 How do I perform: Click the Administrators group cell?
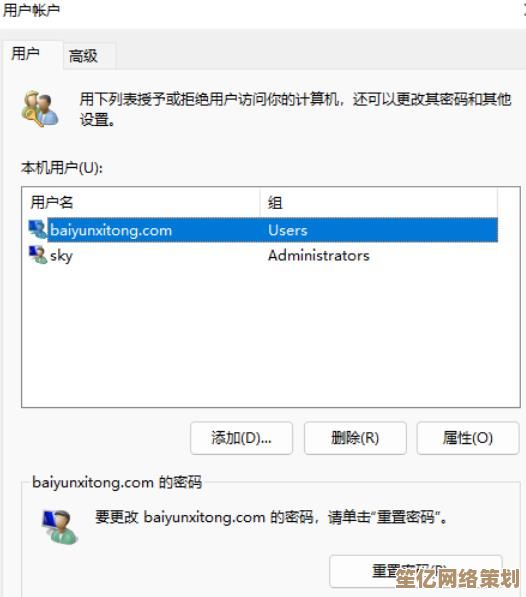click(319, 255)
